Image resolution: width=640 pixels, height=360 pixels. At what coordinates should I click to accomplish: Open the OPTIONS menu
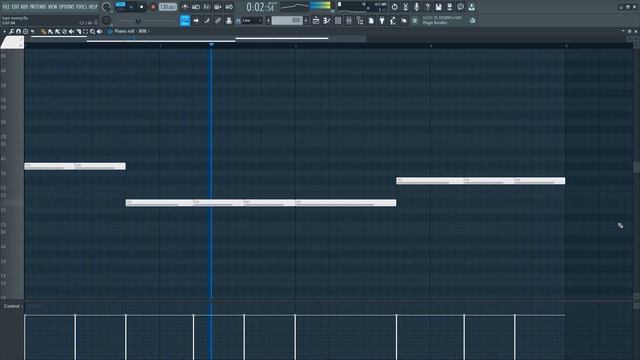(x=67, y=7)
